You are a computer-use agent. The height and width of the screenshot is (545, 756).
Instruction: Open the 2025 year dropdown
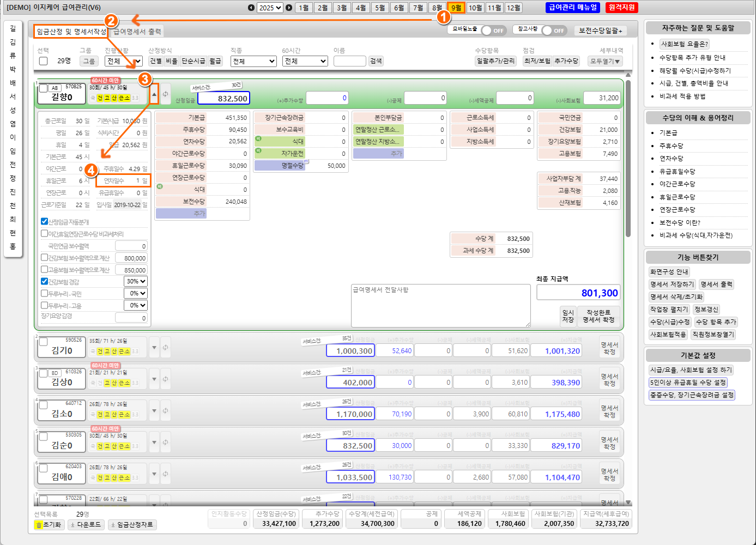point(270,8)
